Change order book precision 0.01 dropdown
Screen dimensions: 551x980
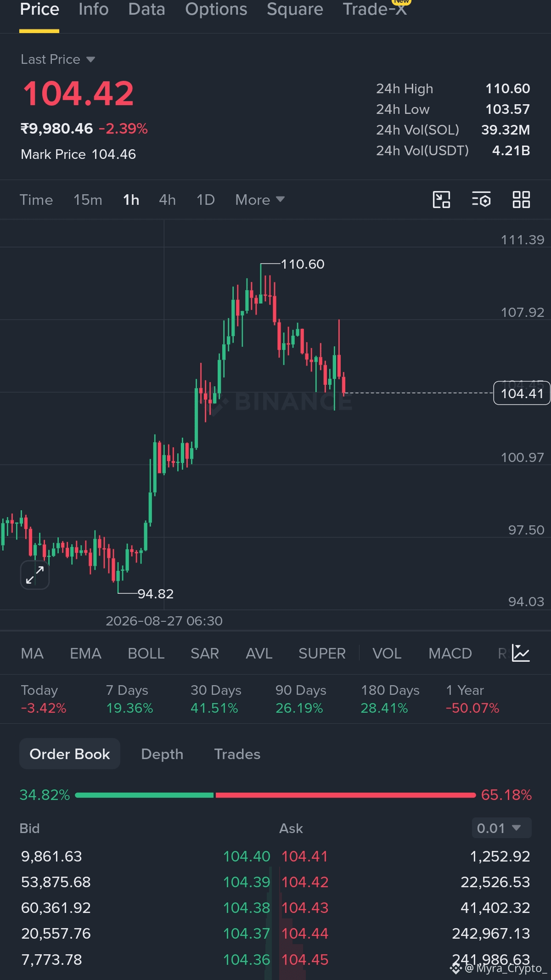point(501,828)
